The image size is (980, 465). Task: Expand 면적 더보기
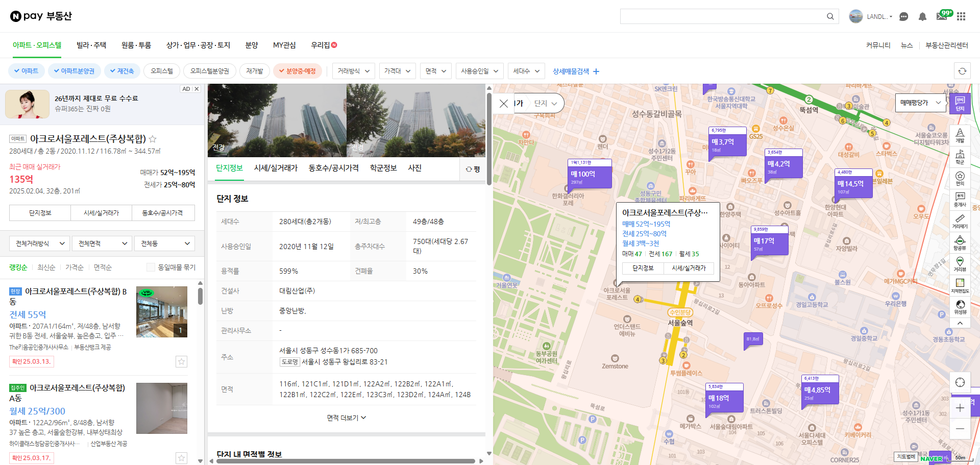click(x=347, y=418)
